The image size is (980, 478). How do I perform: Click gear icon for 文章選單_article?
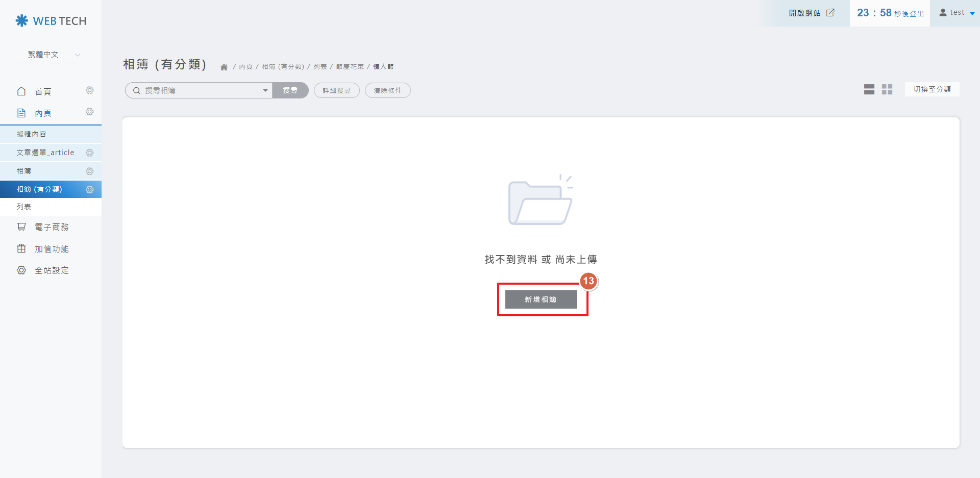[89, 153]
